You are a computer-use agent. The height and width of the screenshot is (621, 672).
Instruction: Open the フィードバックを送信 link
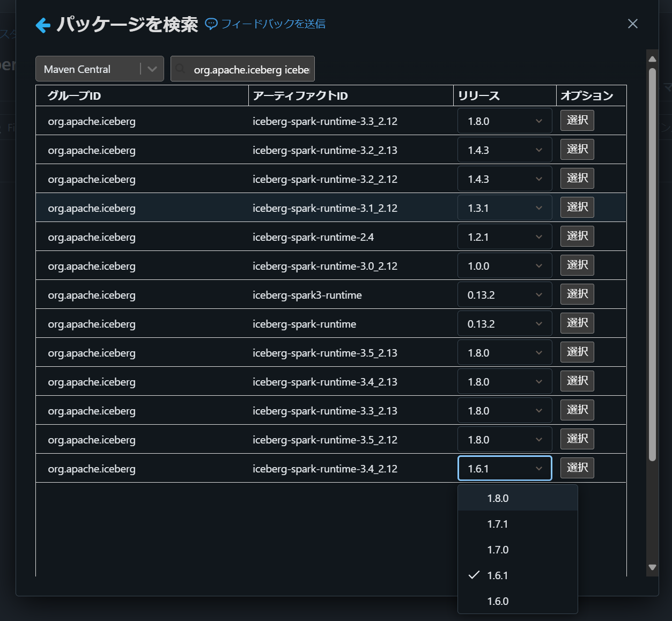[x=273, y=24]
